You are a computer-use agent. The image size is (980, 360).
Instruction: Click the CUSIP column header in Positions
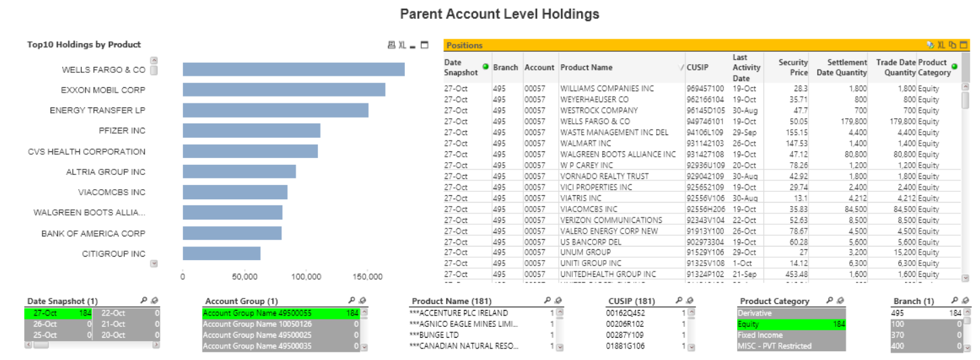(x=699, y=68)
